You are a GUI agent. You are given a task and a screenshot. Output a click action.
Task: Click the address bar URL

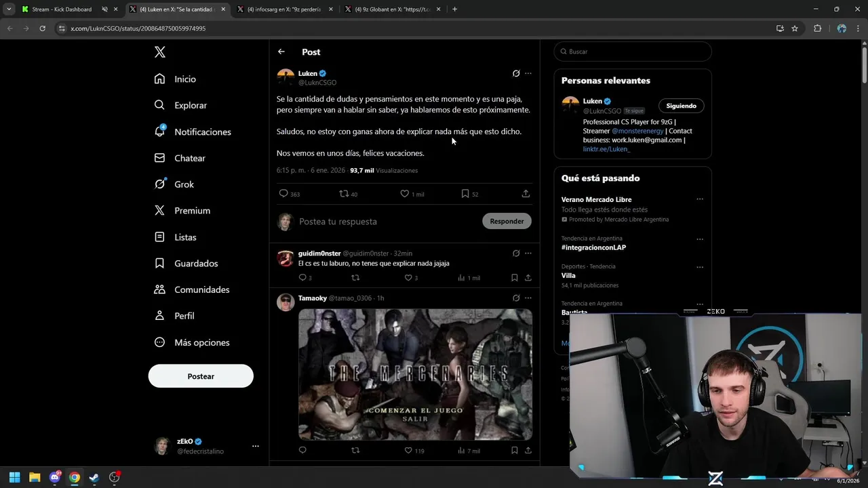click(x=138, y=28)
